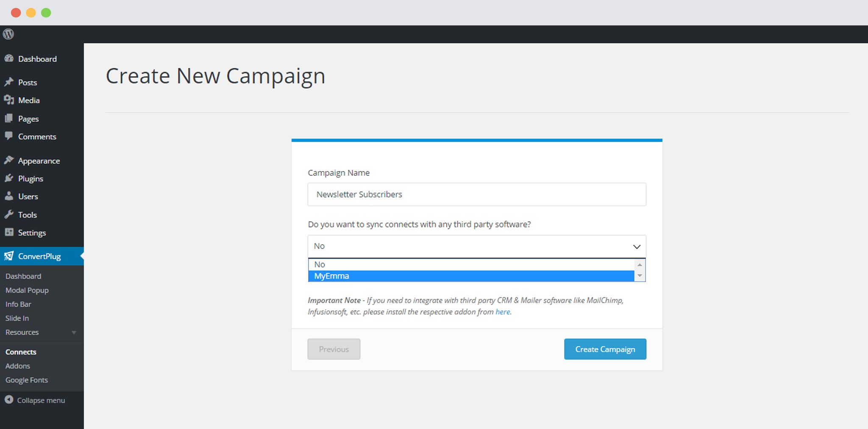Click the Appearance paintbrush icon
Viewport: 868px width, 429px height.
[9, 160]
